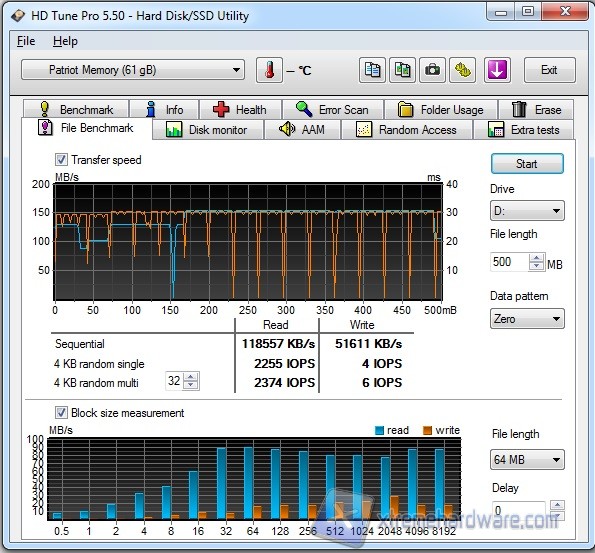
Task: Click the blue read legend swatch
Action: coord(379,430)
